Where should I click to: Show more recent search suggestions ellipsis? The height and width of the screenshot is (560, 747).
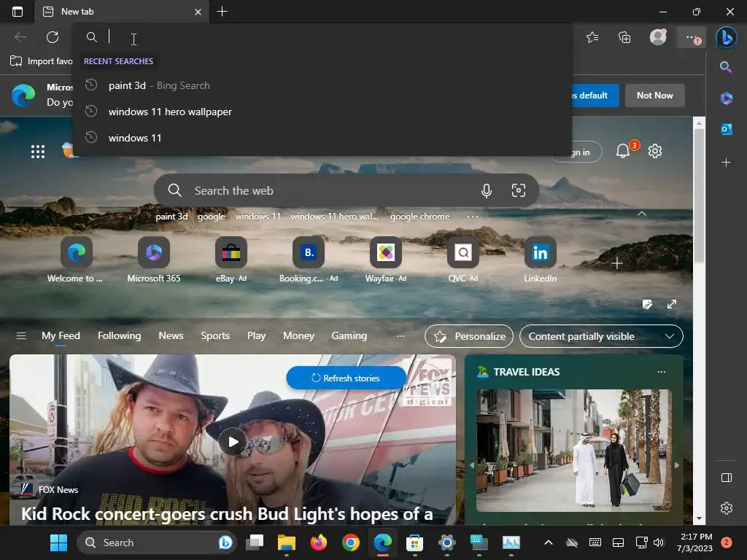[473, 217]
